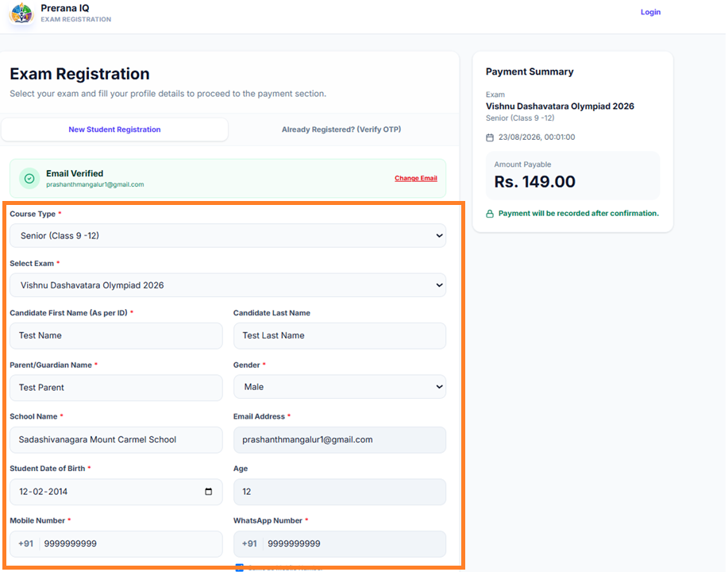Image resolution: width=728 pixels, height=572 pixels.
Task: Open the Course Type dropdown
Action: pos(228,236)
